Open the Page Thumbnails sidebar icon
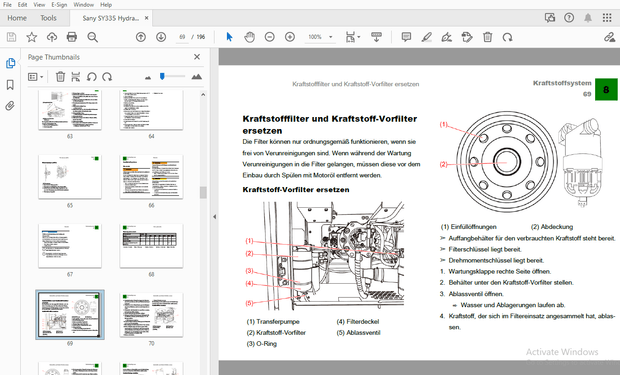 point(10,63)
